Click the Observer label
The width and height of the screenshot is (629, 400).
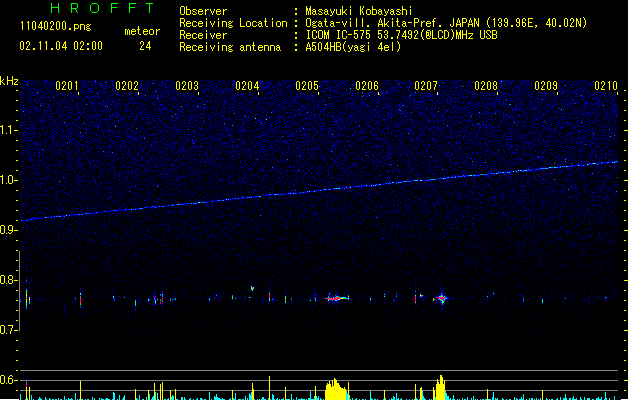(203, 11)
